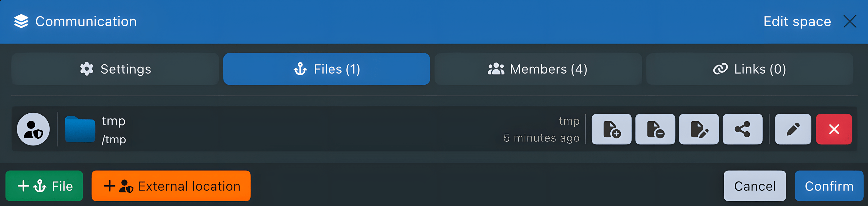This screenshot has width=868, height=206.
Task: Open the Links tab
Action: [749, 69]
